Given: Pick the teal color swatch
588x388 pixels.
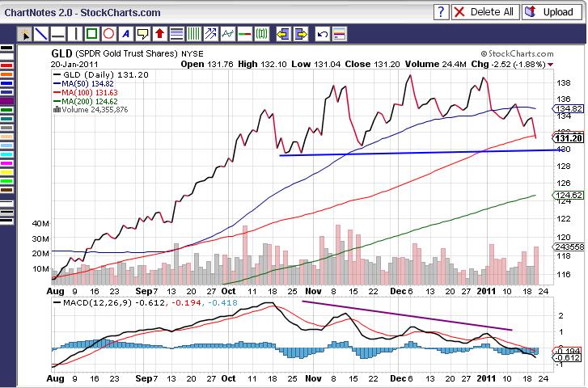Looking at the screenshot, I should 7,119.
